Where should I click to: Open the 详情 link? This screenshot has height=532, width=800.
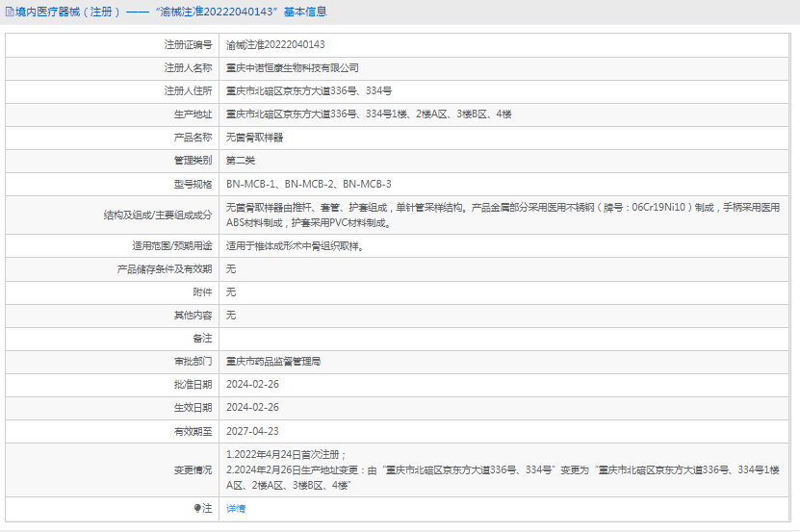click(x=236, y=509)
